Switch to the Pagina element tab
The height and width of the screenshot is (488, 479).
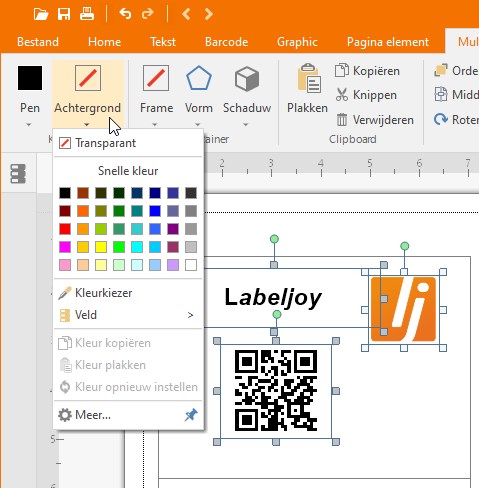tap(388, 42)
